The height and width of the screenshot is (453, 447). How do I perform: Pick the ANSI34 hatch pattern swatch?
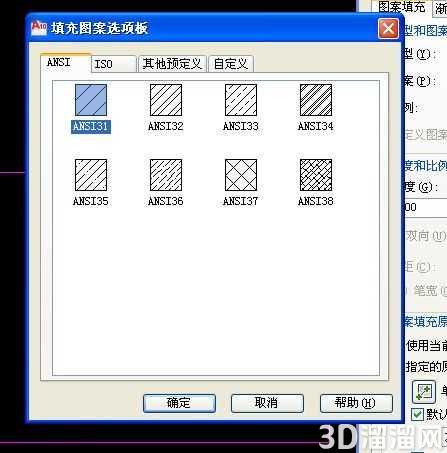click(x=316, y=100)
